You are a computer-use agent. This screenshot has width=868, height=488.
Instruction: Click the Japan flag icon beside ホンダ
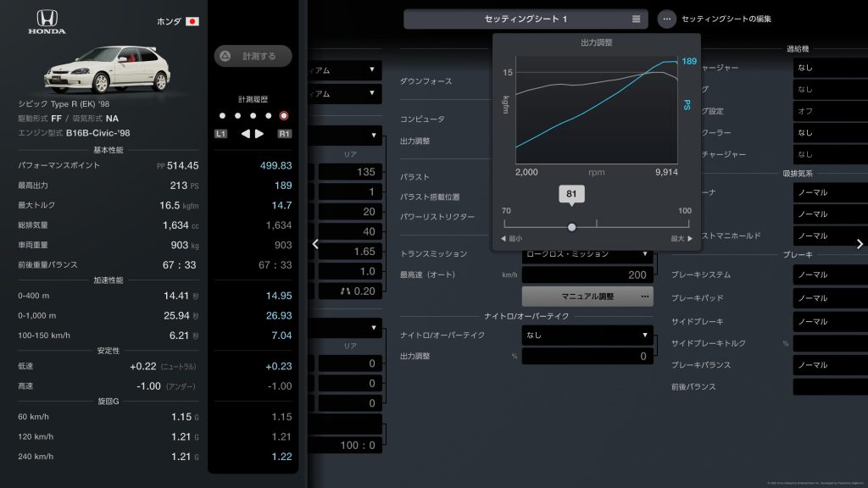(192, 21)
